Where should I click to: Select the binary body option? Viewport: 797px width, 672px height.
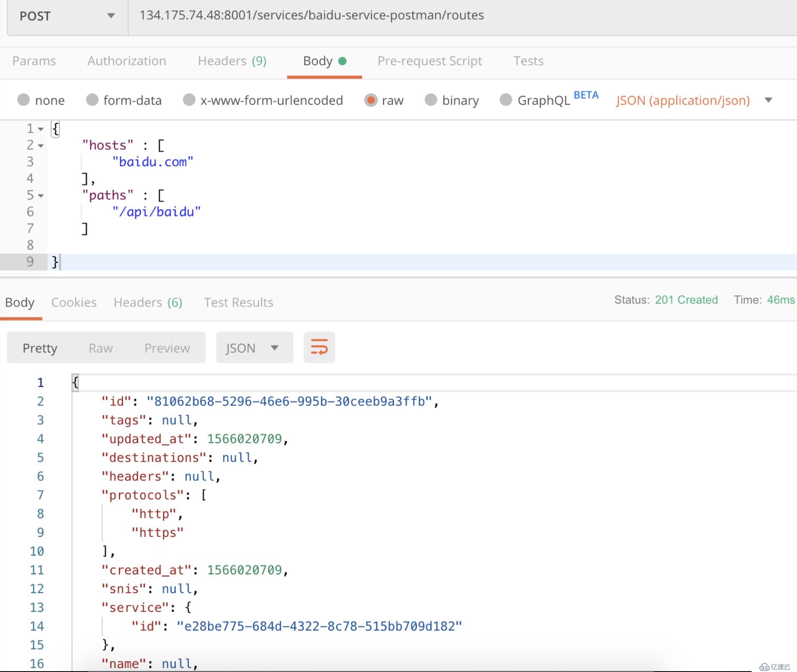tap(431, 100)
